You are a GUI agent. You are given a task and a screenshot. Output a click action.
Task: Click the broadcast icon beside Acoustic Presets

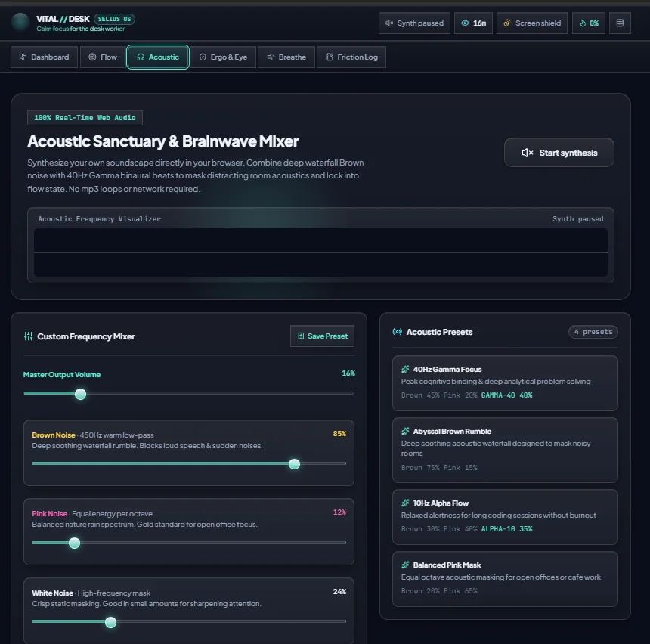(x=397, y=332)
